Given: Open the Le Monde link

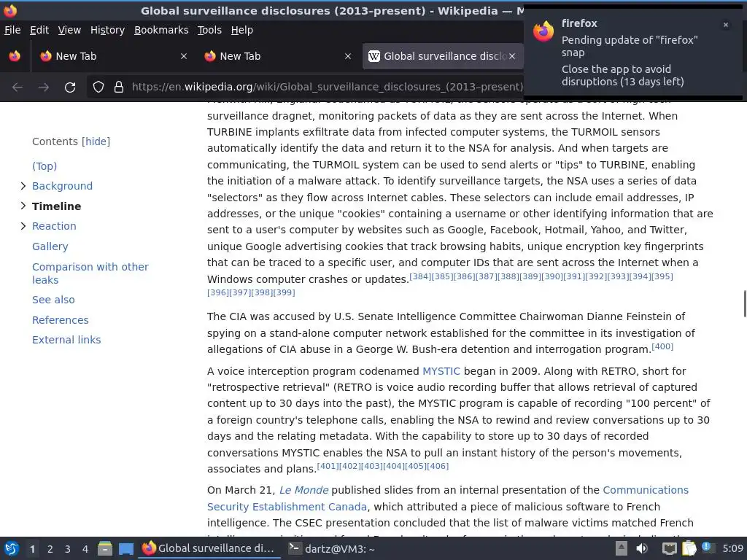Looking at the screenshot, I should click(304, 490).
